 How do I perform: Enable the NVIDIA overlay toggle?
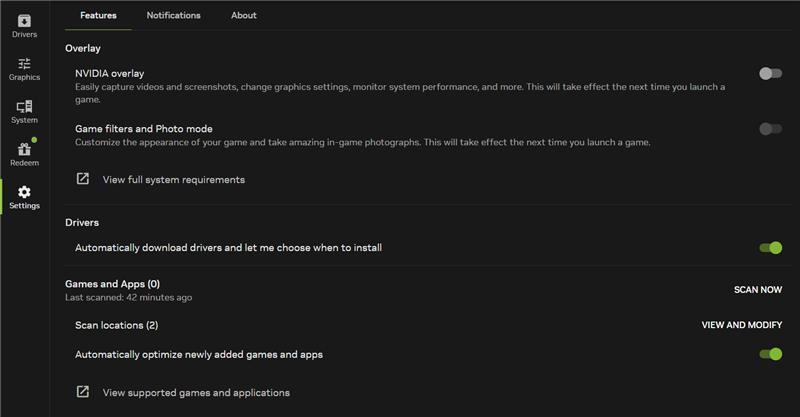click(x=770, y=73)
